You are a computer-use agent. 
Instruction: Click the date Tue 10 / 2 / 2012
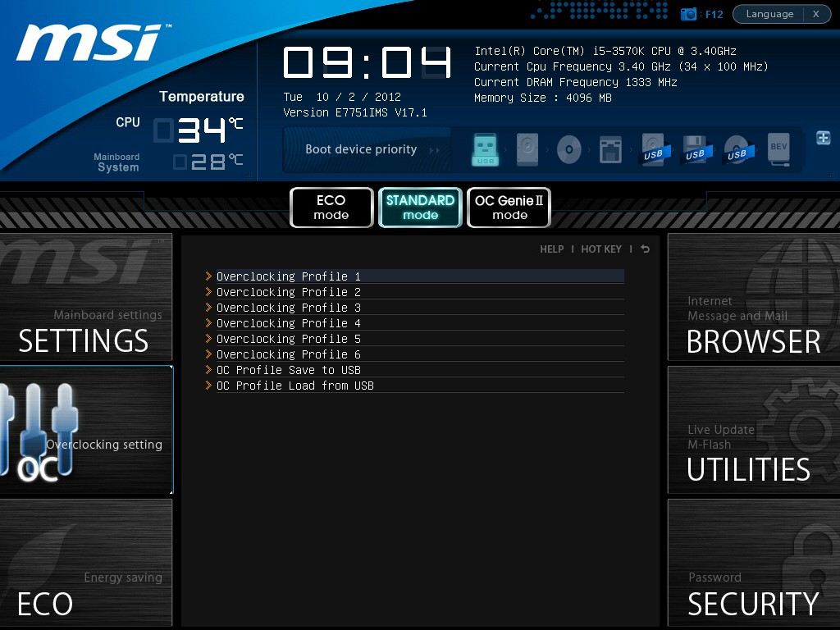(342, 97)
